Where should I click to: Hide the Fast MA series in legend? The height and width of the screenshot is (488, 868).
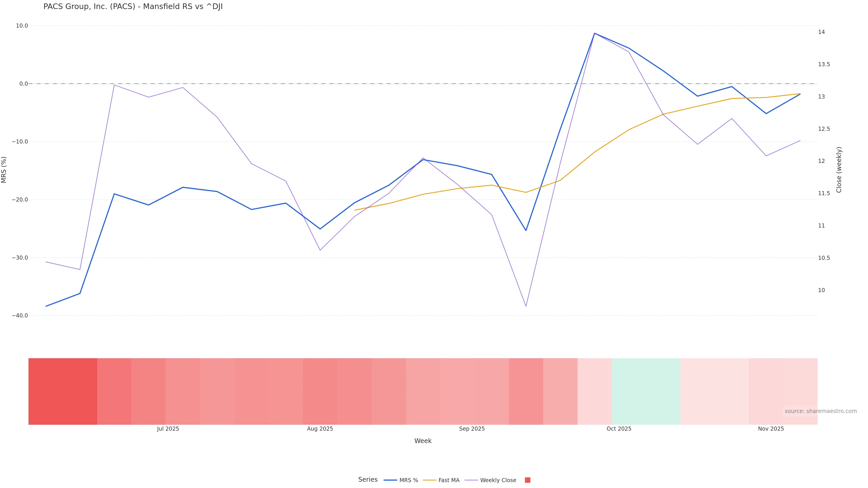tap(448, 480)
